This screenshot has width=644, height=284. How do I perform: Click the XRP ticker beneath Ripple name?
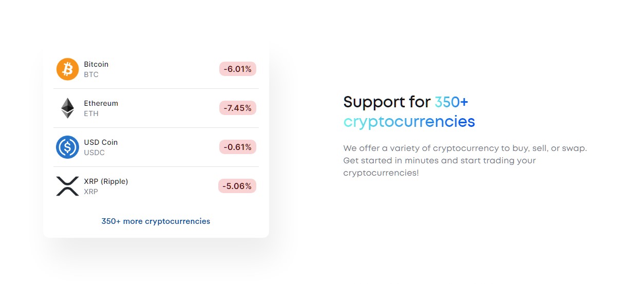point(90,192)
